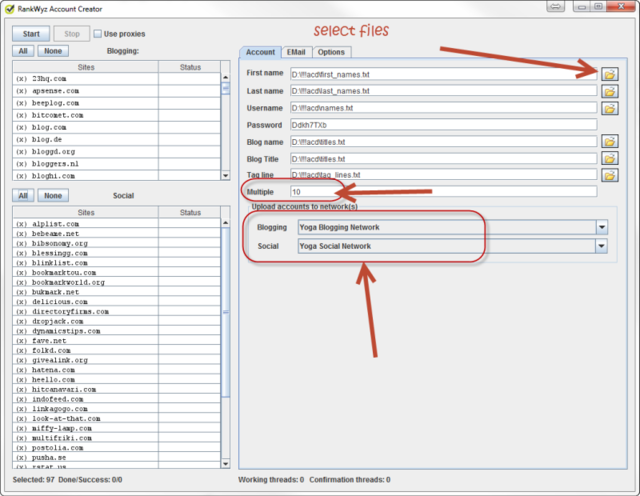640x496 pixels.
Task: Select the blog.com row
Action: pyautogui.click(x=116, y=127)
